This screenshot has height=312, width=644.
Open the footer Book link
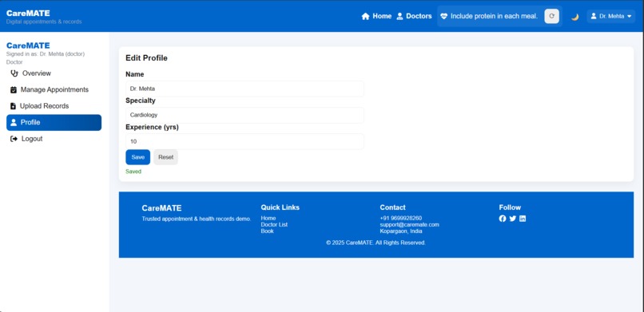point(267,231)
